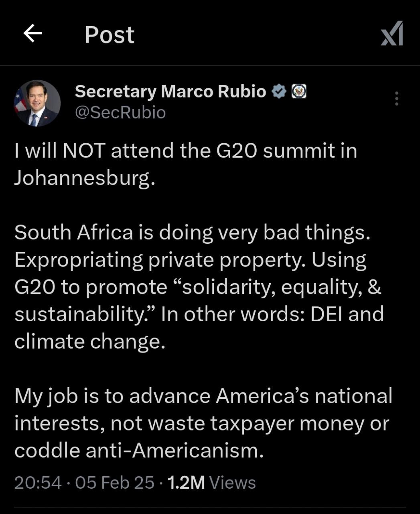
Task: Click the 20:54 post timestamp
Action: pyautogui.click(x=38, y=482)
